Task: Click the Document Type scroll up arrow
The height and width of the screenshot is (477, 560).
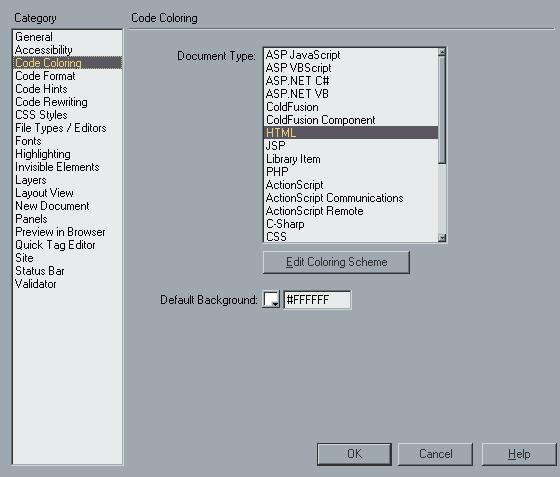Action: coord(442,52)
